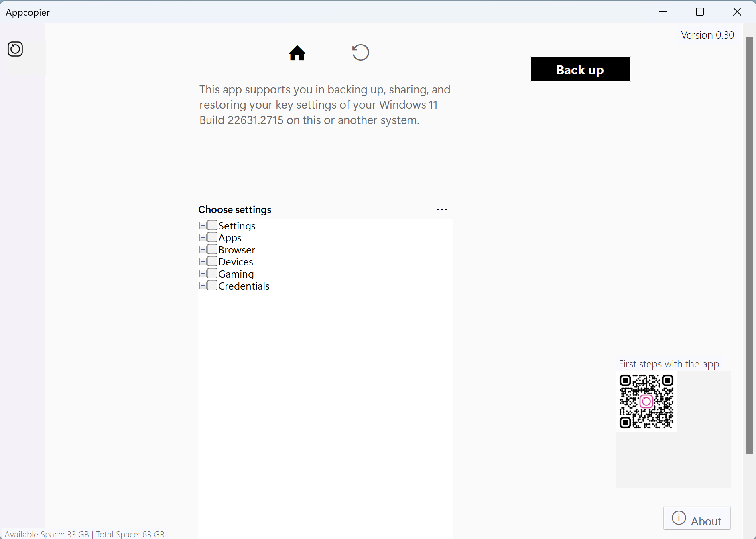
Task: Click the vertical scrollbar thumb
Action: click(x=749, y=245)
